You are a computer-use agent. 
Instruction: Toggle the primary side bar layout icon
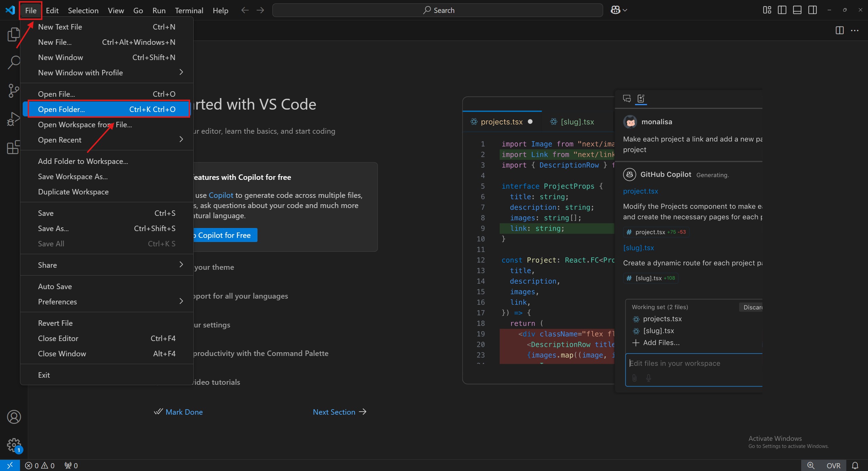pos(782,10)
